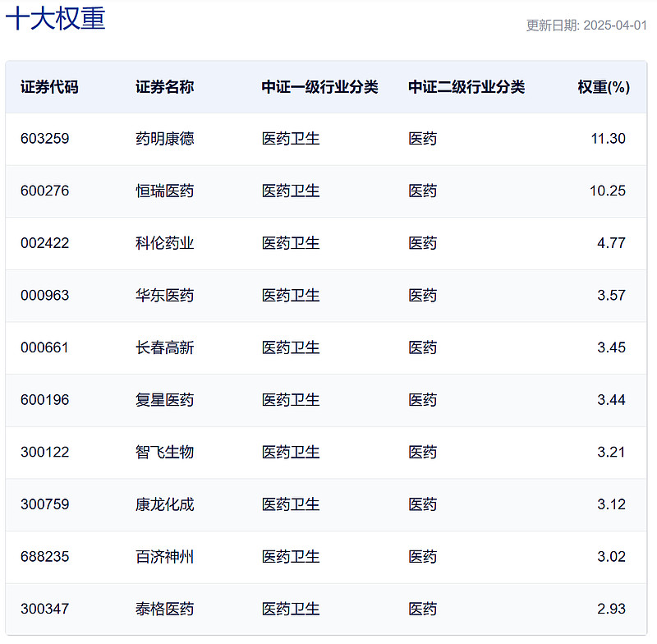Click 医药卫生 in the 恒瑞医药 row

pos(291,191)
